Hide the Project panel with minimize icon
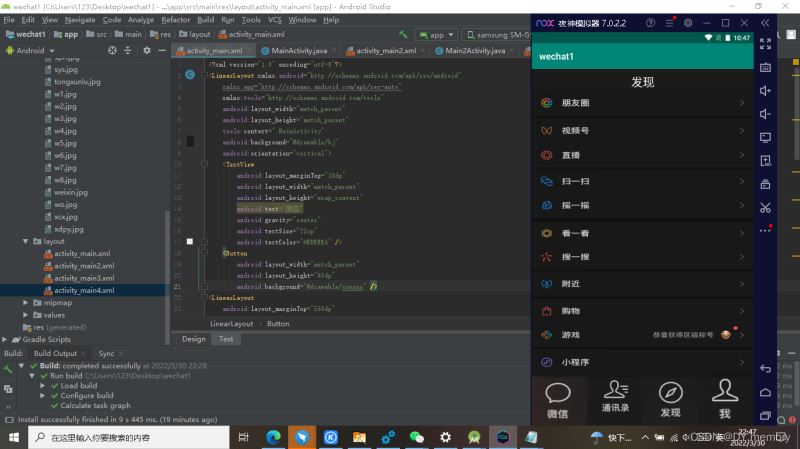 pos(162,50)
